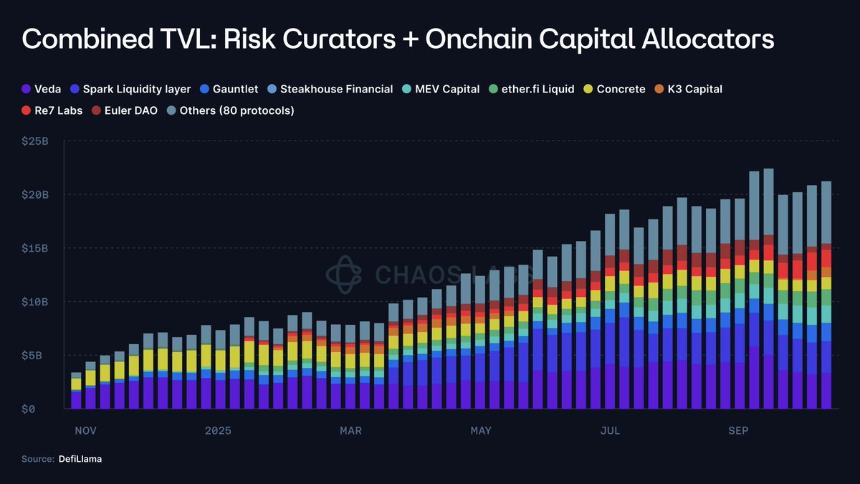Hide the Gauntlet series via legend
The width and height of the screenshot is (860, 484).
click(x=229, y=89)
